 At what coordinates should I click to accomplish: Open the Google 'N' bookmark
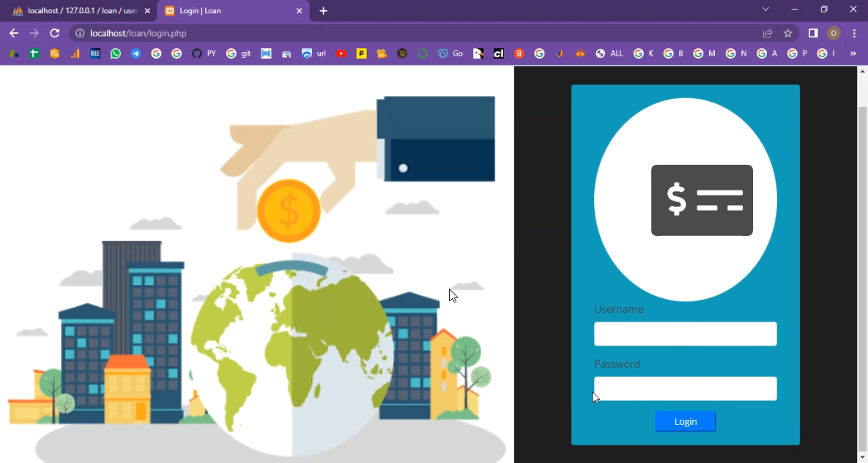(736, 53)
